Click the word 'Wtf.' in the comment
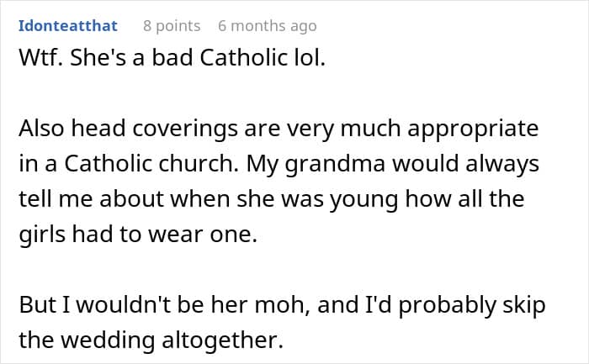This screenshot has width=589, height=364. point(40,58)
